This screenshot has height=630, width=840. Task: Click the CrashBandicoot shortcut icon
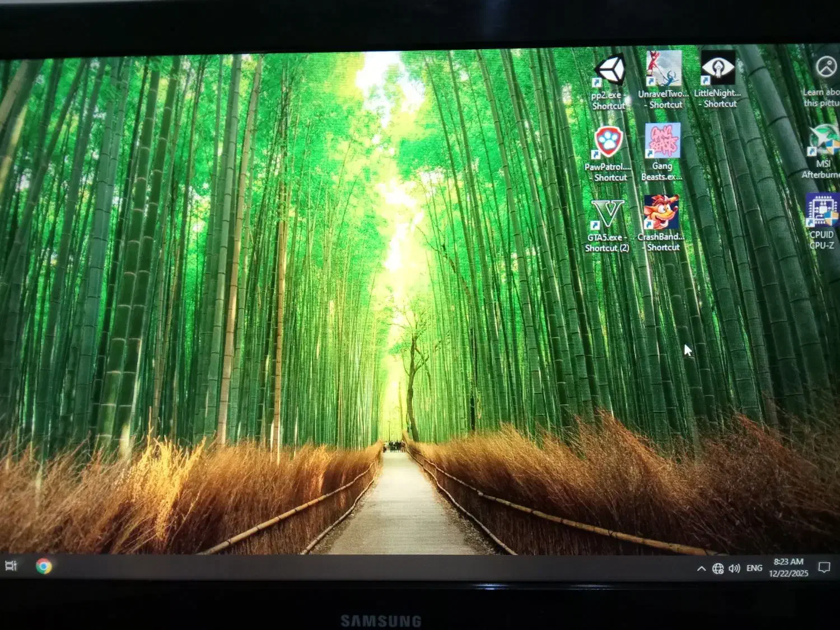[x=661, y=212]
